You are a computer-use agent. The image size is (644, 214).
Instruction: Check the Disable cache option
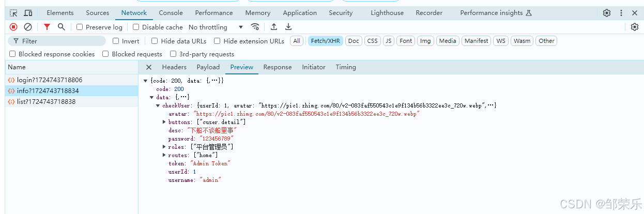(x=136, y=27)
